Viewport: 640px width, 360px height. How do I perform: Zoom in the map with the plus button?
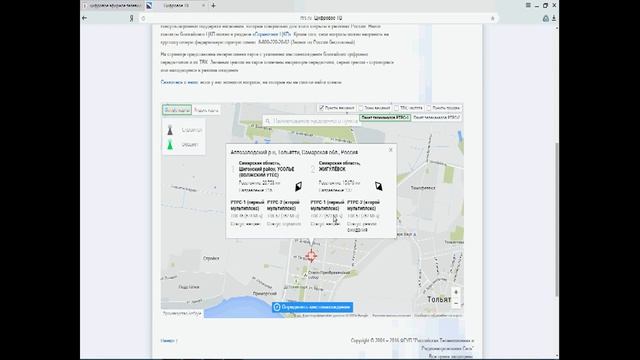(x=456, y=292)
